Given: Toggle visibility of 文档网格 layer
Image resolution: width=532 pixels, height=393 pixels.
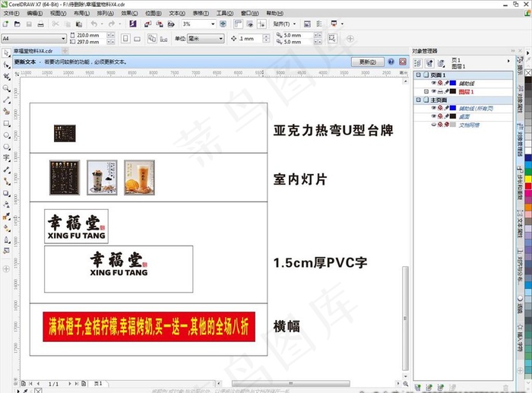Looking at the screenshot, I should [434, 125].
